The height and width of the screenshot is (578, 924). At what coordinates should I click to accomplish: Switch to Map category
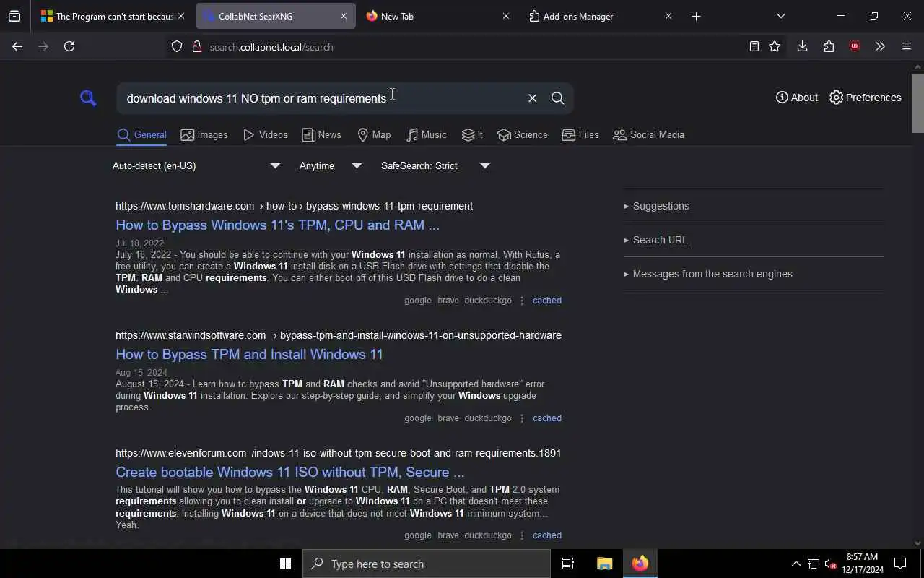click(374, 135)
